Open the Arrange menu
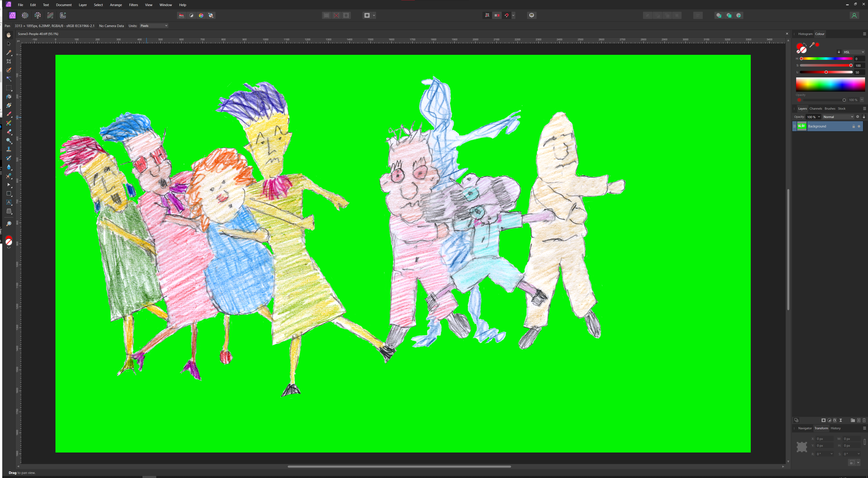Screen dimensions: 868x478 click(116, 5)
